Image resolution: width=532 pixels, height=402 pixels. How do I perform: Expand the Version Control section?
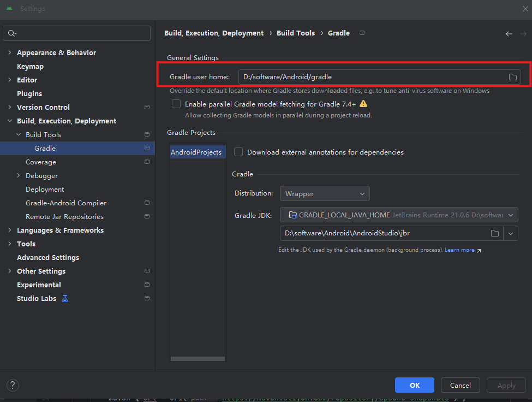tap(9, 107)
